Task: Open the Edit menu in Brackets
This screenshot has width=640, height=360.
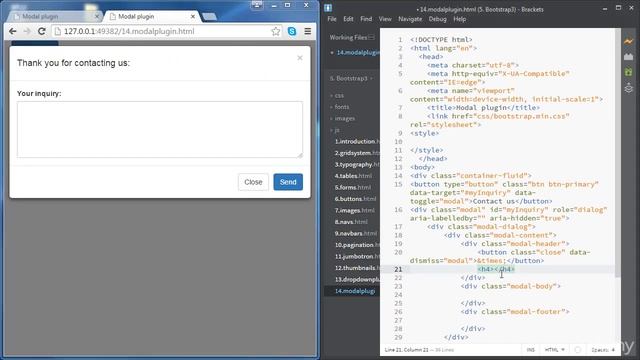Action: [348, 19]
